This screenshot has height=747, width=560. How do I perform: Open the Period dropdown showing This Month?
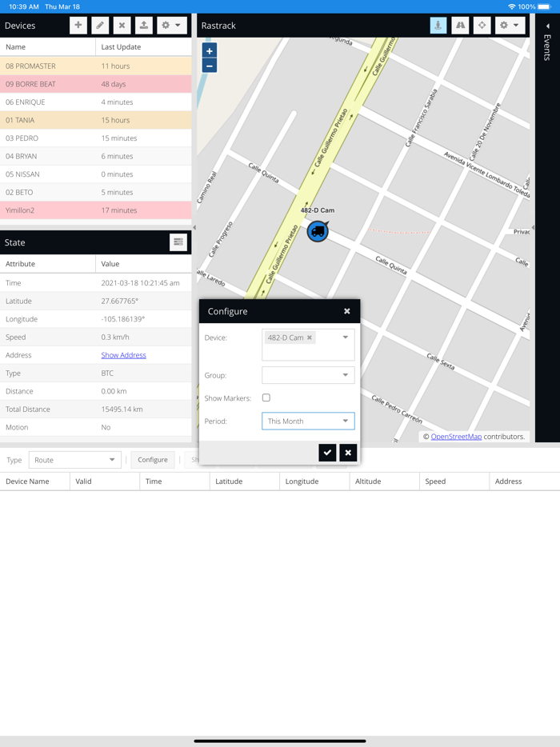click(x=346, y=421)
